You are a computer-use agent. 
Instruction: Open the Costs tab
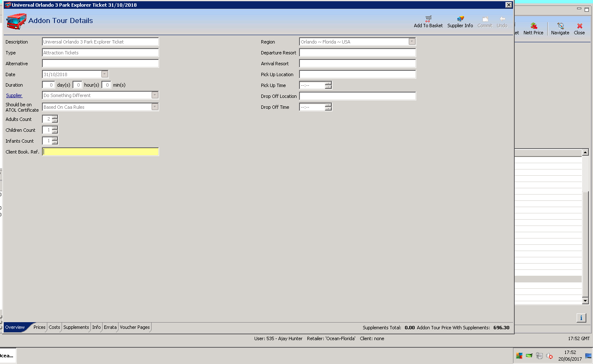[54, 327]
